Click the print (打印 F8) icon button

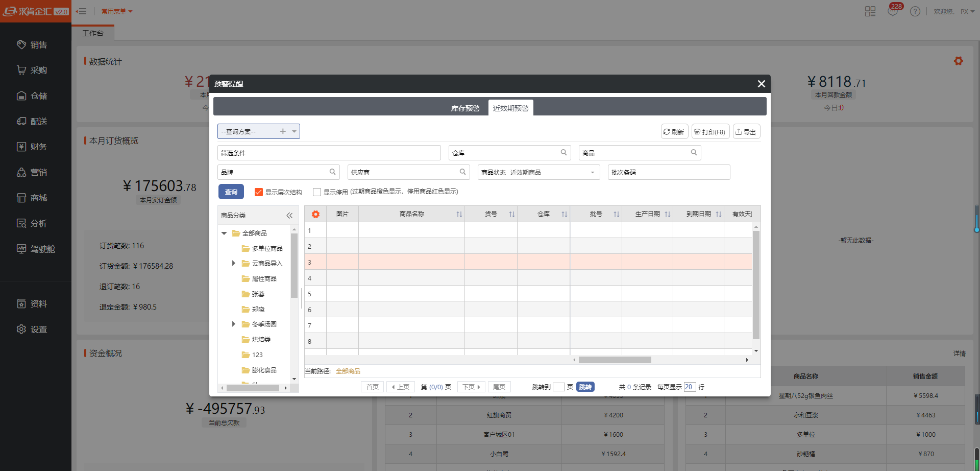pyautogui.click(x=710, y=132)
